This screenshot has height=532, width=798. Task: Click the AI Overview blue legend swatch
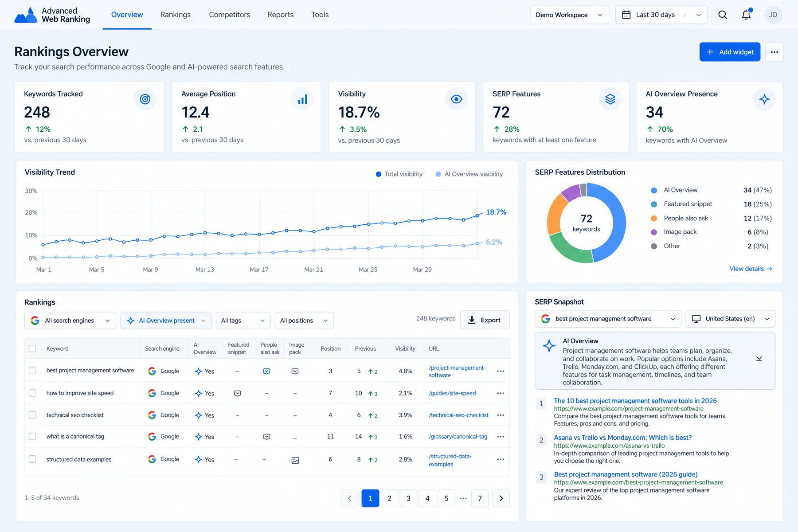point(653,190)
